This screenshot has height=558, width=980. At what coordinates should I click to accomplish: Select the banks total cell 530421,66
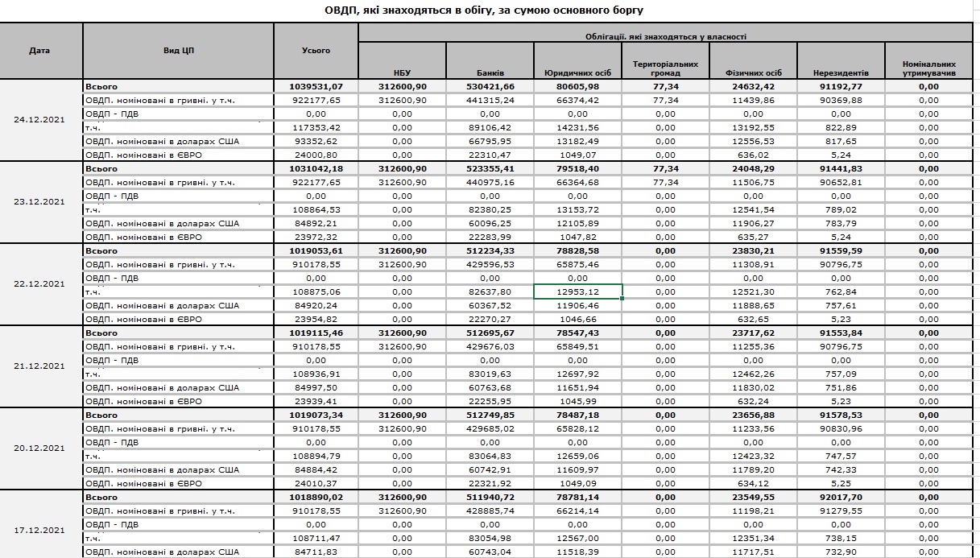[490, 86]
